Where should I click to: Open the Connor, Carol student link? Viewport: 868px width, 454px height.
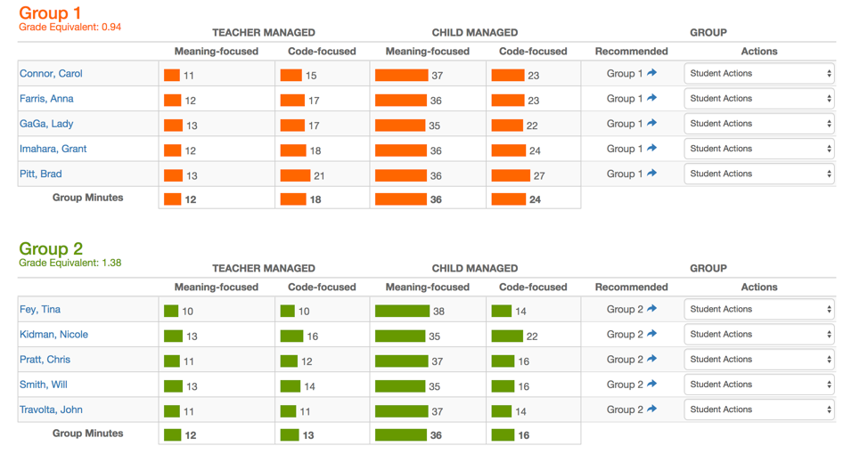(x=51, y=74)
